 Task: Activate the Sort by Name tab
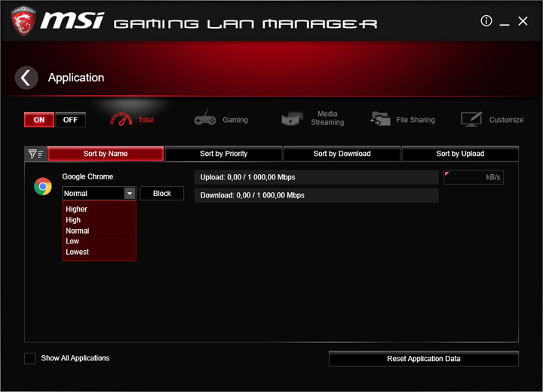coord(106,154)
